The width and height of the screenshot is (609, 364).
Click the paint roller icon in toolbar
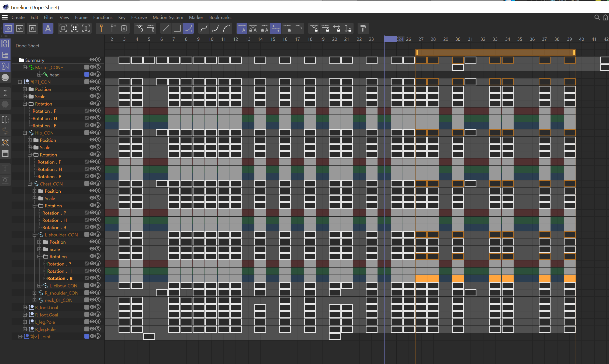(x=363, y=28)
